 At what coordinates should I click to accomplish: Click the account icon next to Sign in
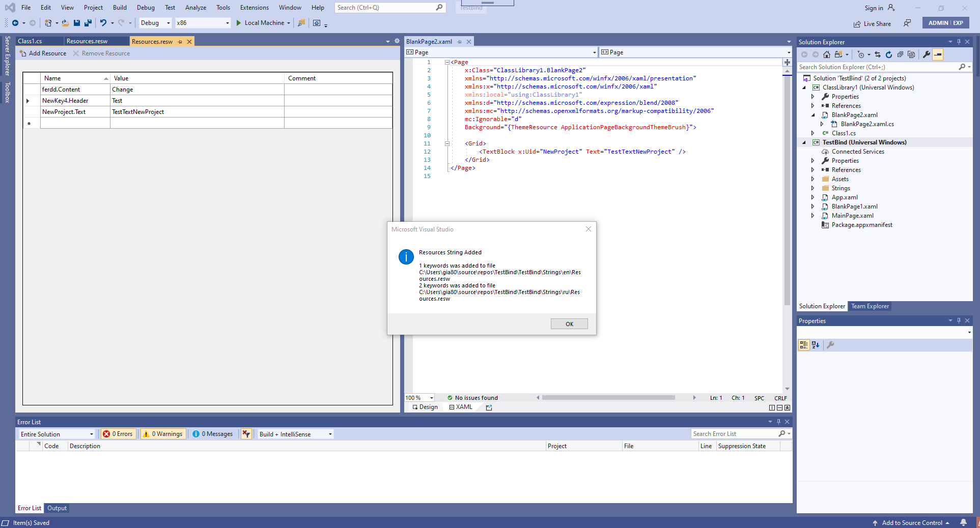tap(891, 8)
